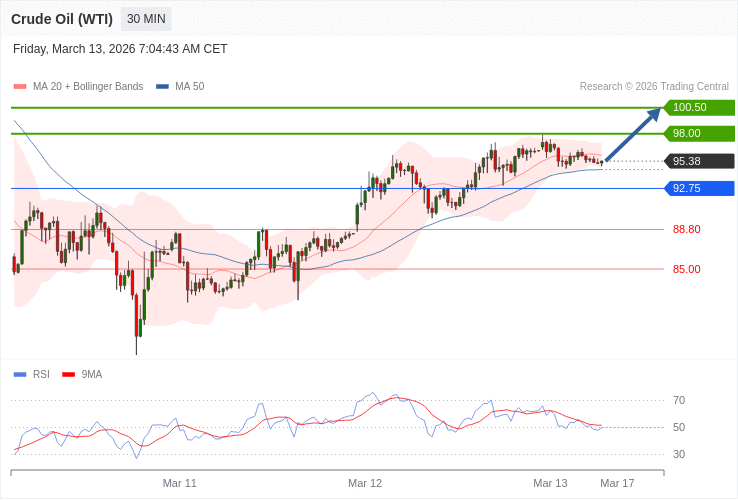Click the MA 20 + Bollinger Bands legend

(x=88, y=87)
